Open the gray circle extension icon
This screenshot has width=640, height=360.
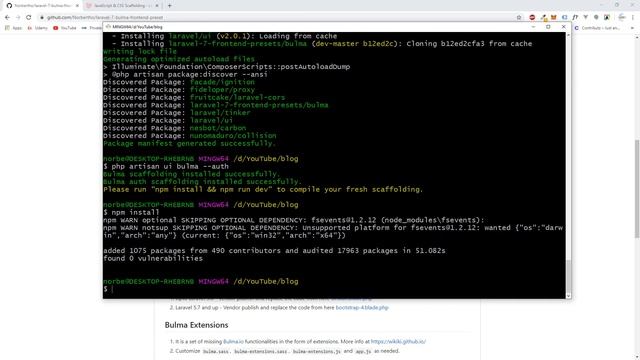[x=596, y=18]
